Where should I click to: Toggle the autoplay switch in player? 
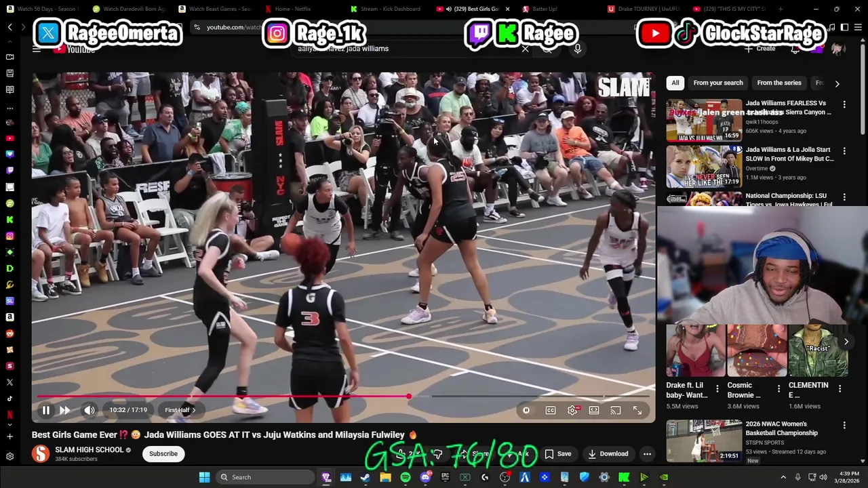(x=526, y=410)
